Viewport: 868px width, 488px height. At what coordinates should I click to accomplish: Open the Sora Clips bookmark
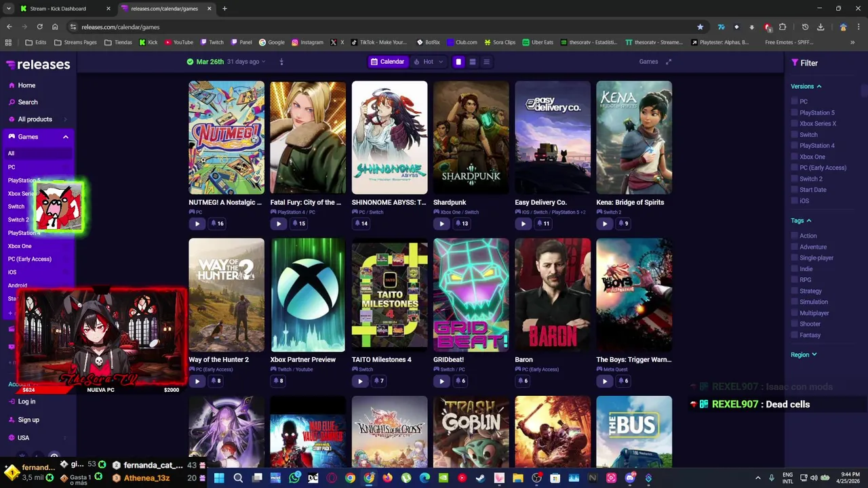(x=500, y=43)
